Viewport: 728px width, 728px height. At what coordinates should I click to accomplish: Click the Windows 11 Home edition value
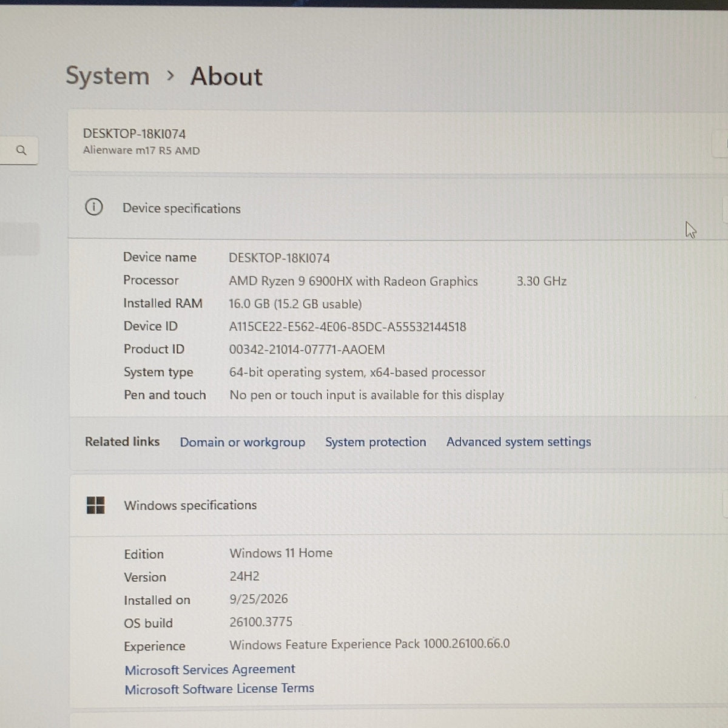coord(281,553)
